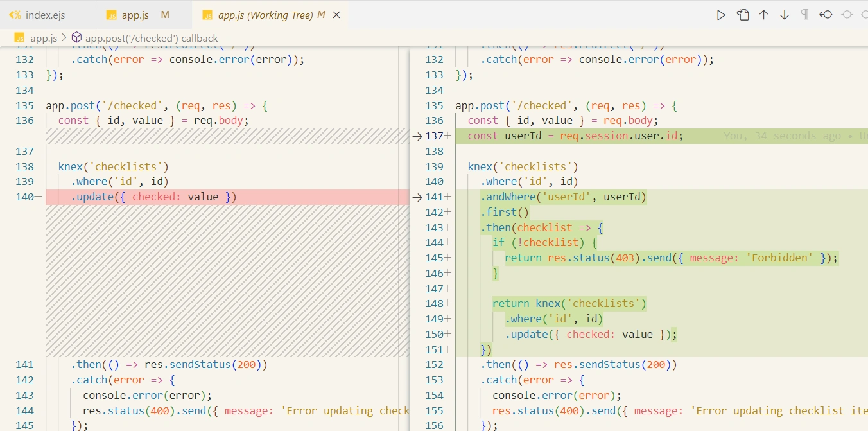
Task: Click the plus marker on line 147
Action: (448, 289)
